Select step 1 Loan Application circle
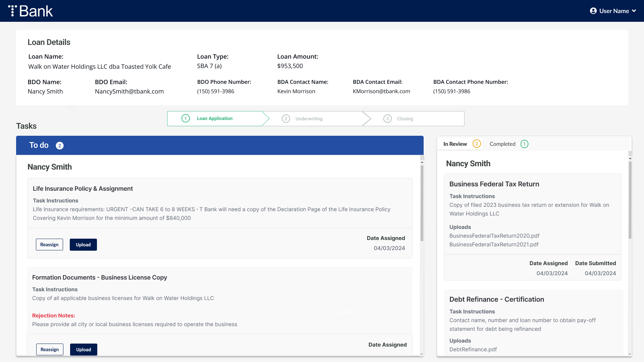The width and height of the screenshot is (644, 362). coord(185,119)
